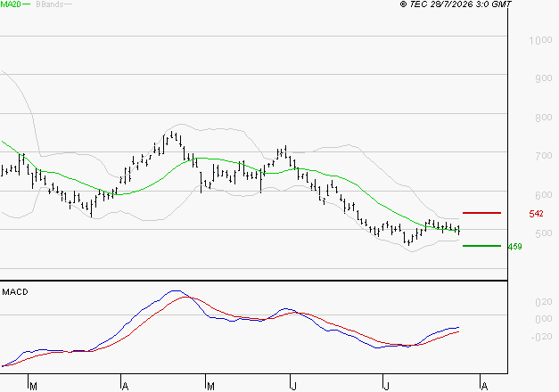Click the MACD 000 axis label

544,319
